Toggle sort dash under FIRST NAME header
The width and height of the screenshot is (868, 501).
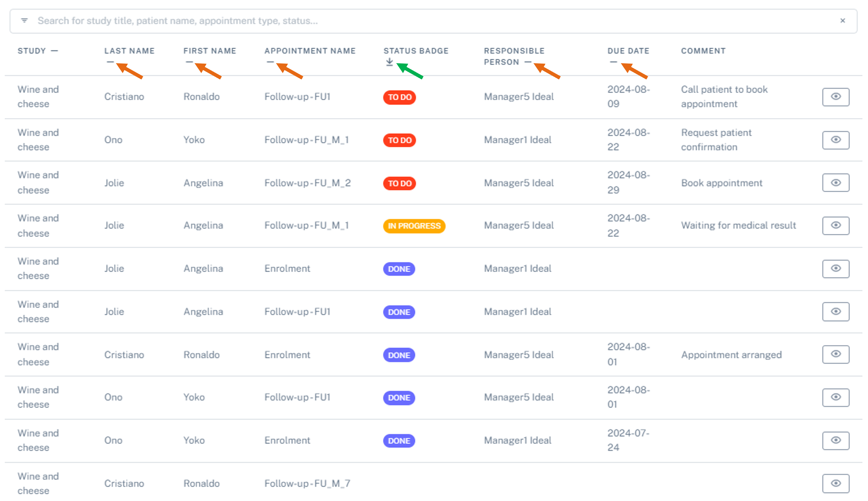tap(189, 62)
